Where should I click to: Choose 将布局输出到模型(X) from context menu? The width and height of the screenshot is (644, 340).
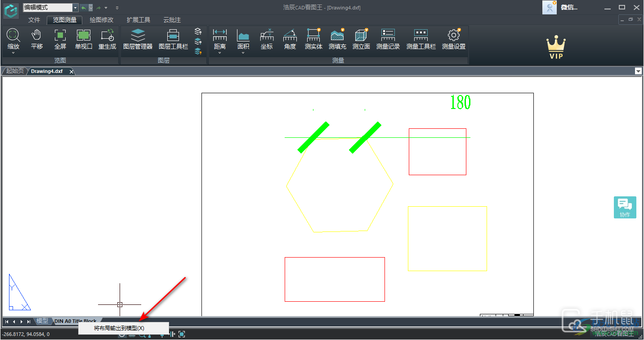(x=119, y=328)
